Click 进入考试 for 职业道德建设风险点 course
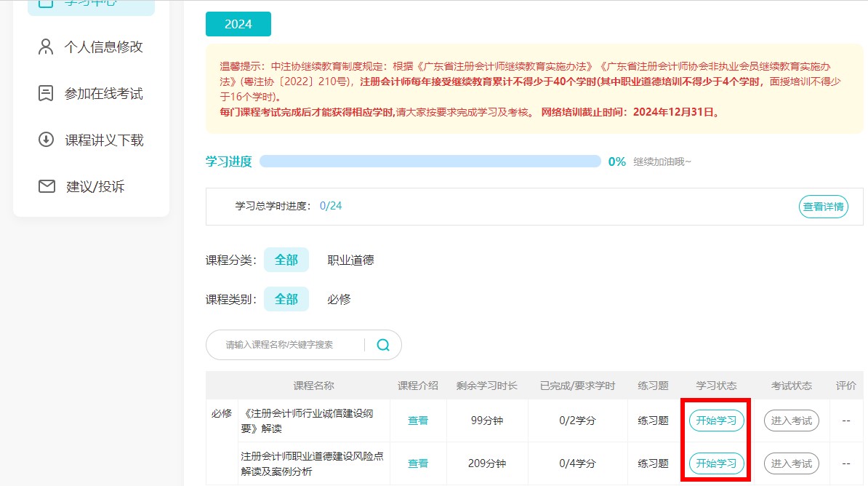Viewport: 868px width, 486px height. tap(791, 463)
